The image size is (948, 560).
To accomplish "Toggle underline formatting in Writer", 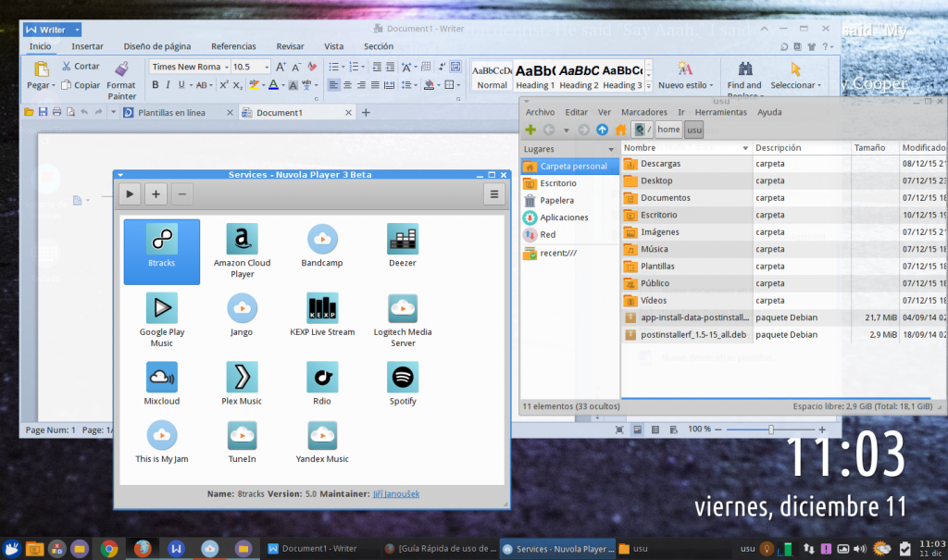I will pyautogui.click(x=181, y=84).
